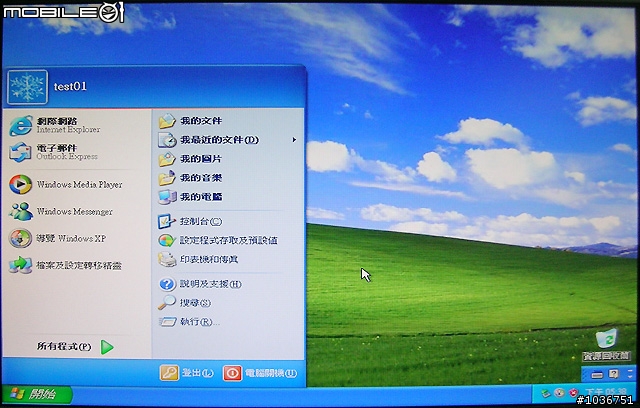Image resolution: width=640 pixels, height=408 pixels.
Task: Open the 我的圖片 folder
Action: click(190, 159)
